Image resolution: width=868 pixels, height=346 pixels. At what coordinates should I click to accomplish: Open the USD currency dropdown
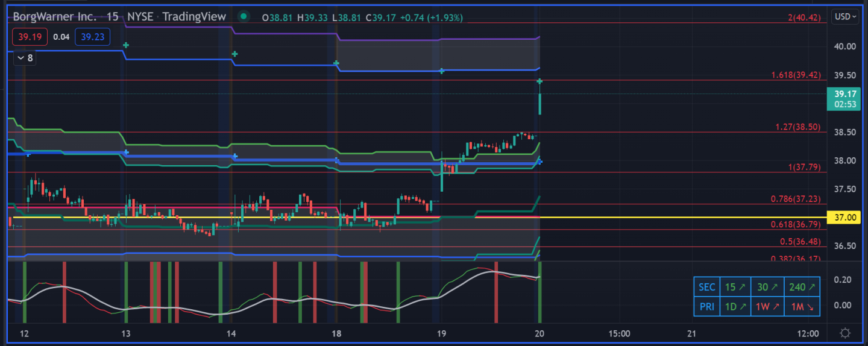tap(845, 17)
